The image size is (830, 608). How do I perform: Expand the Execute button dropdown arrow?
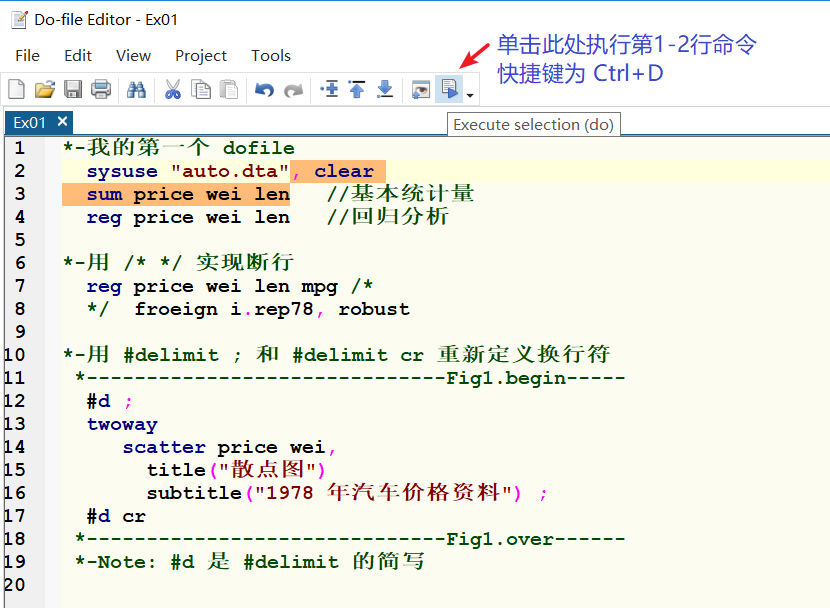[x=470, y=95]
